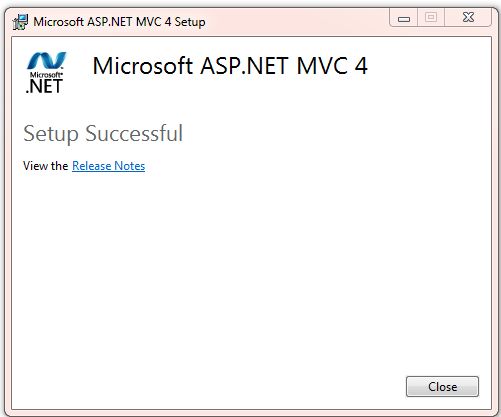Click the blue wave in .NET logo
501x417 pixels.
(x=47, y=61)
